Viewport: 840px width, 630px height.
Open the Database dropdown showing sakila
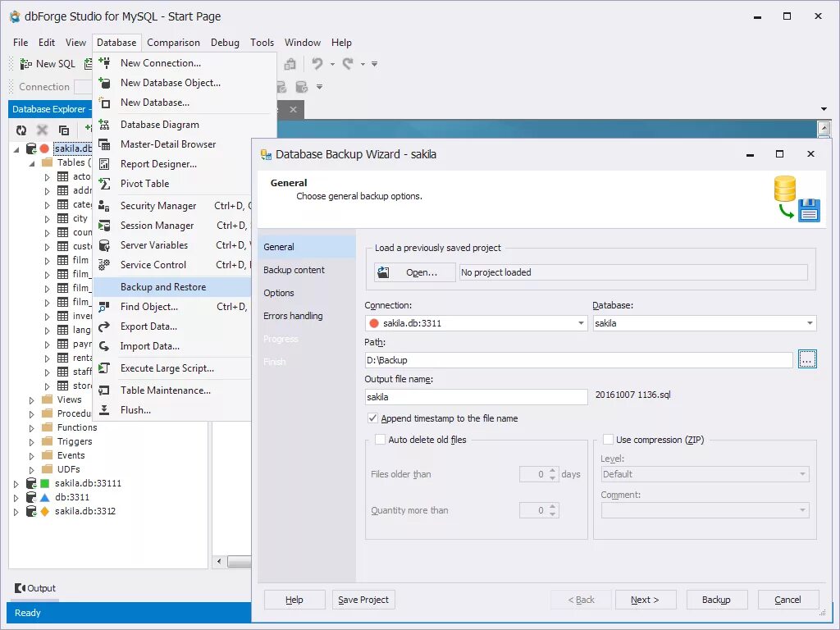pyautogui.click(x=810, y=323)
